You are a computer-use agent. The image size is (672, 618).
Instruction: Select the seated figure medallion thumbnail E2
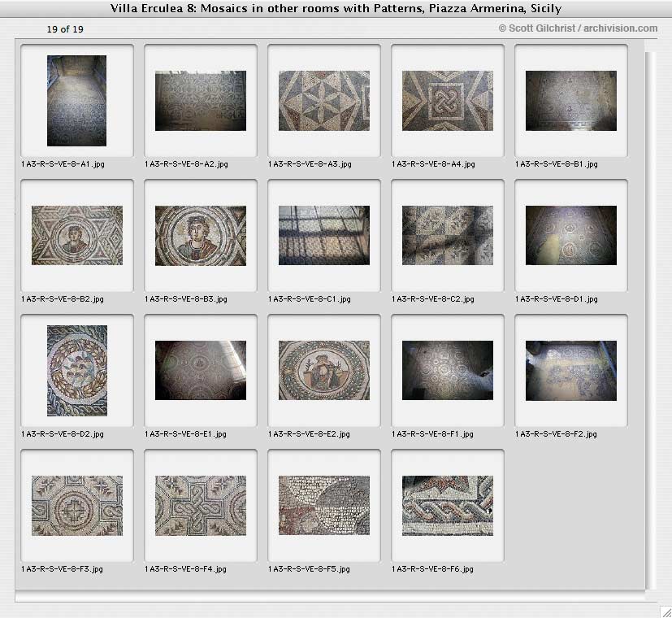click(x=324, y=371)
